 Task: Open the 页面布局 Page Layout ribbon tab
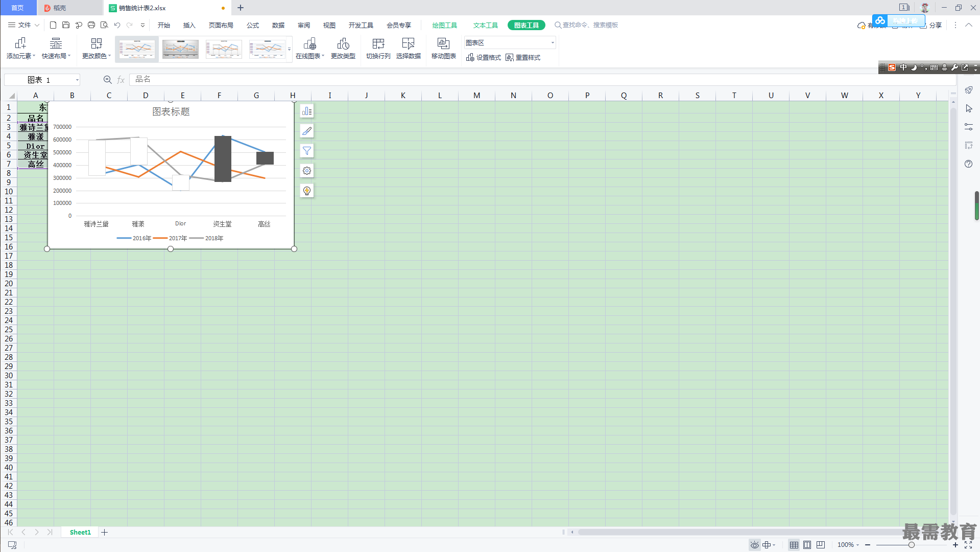(221, 25)
